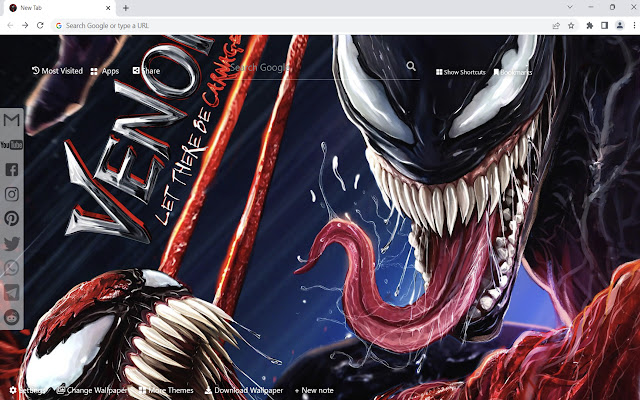Click Change Wallpaper
The height and width of the screenshot is (400, 640).
[x=92, y=391]
